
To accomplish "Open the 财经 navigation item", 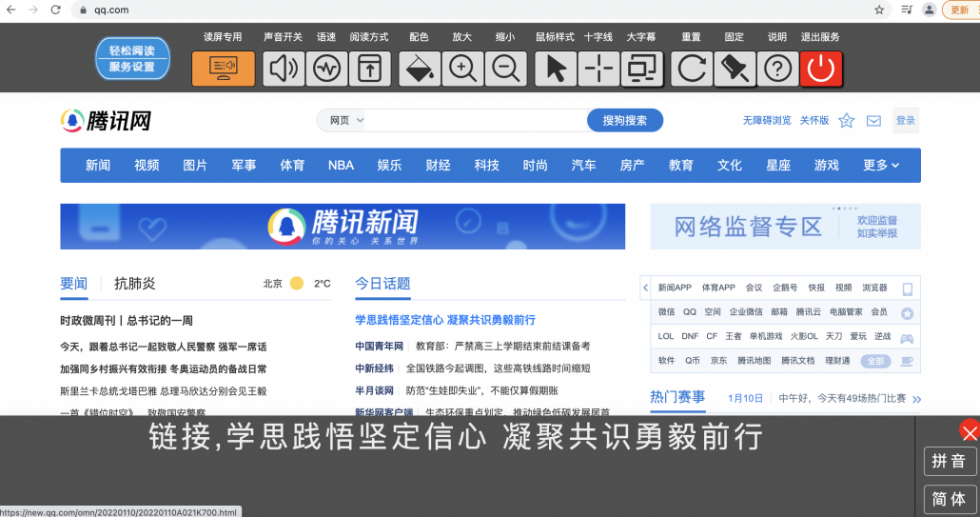I will [x=438, y=165].
